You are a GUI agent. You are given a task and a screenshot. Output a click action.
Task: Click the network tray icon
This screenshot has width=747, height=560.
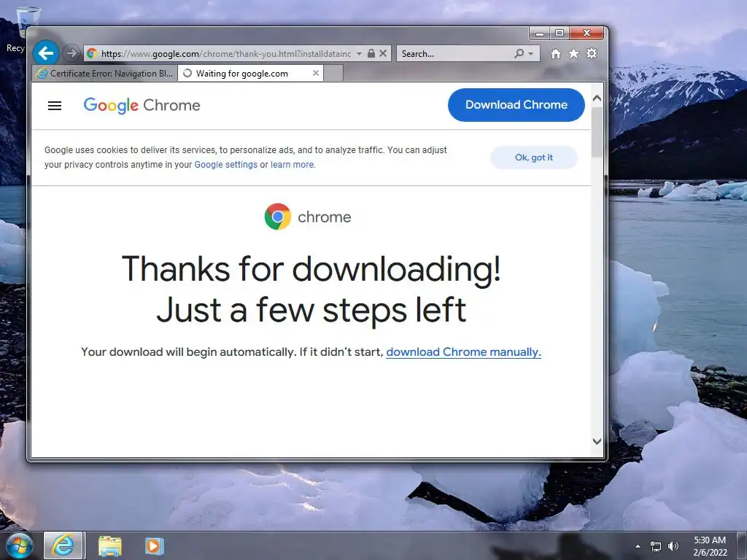656,546
